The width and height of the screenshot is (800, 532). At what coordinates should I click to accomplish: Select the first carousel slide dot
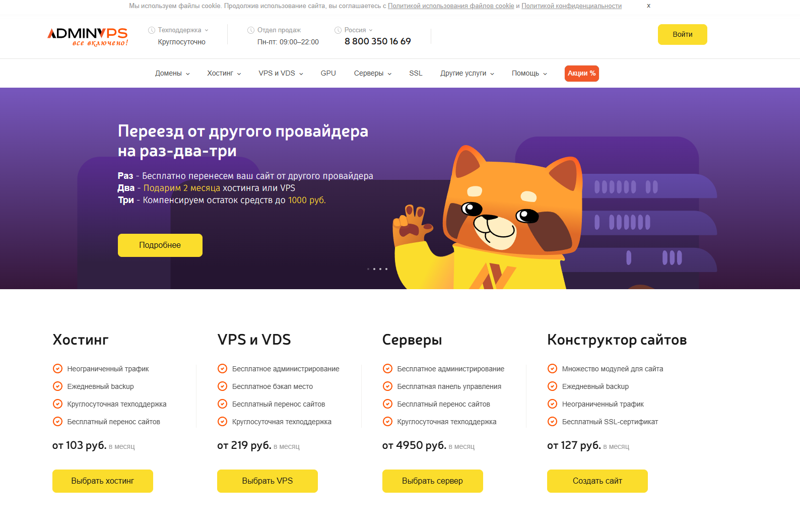pos(368,269)
